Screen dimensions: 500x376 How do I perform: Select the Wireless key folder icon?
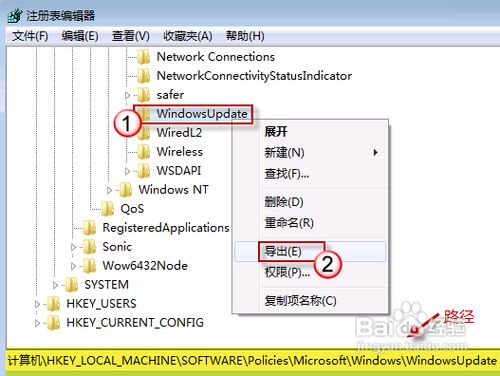144,152
